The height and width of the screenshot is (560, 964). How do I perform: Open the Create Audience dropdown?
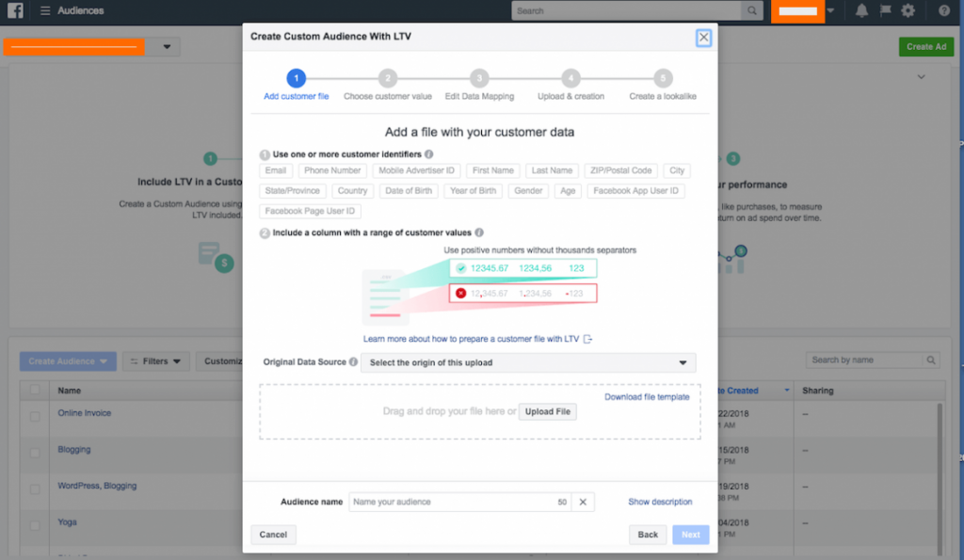(x=68, y=360)
